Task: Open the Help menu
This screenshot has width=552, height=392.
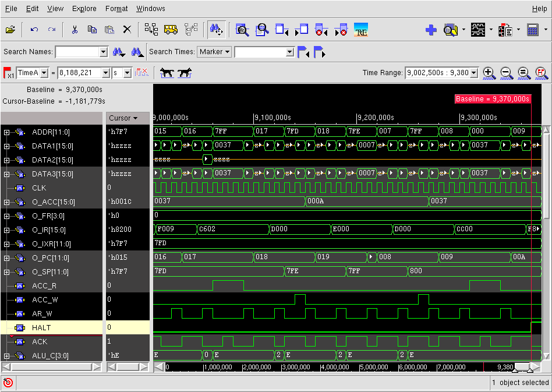Action: [539, 9]
